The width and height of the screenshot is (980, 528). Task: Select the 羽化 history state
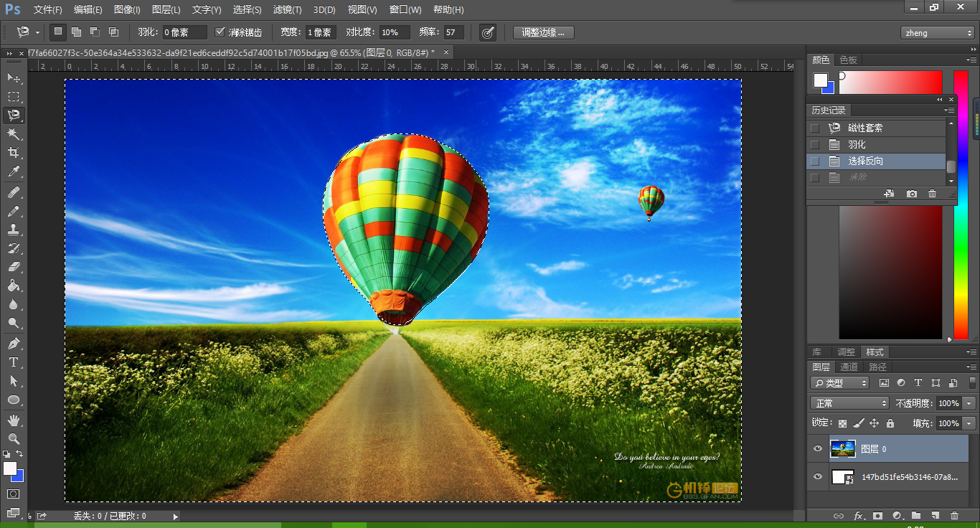[x=857, y=144]
